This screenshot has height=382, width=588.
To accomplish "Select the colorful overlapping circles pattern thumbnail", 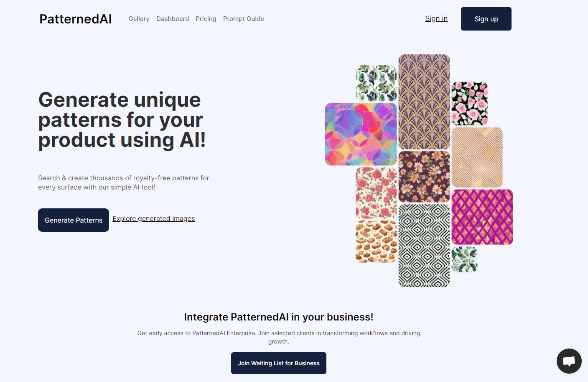I will [x=361, y=134].
